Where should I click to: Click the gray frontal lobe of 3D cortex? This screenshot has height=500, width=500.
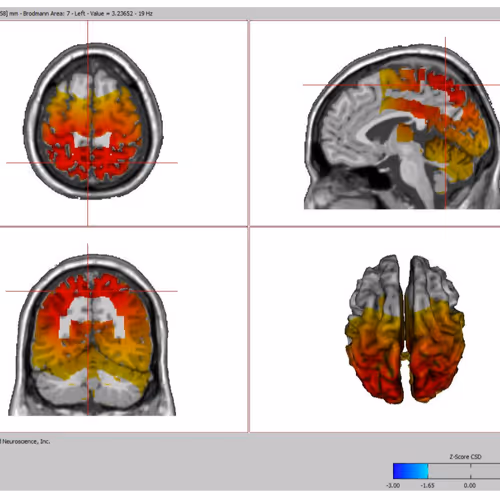[405, 283]
